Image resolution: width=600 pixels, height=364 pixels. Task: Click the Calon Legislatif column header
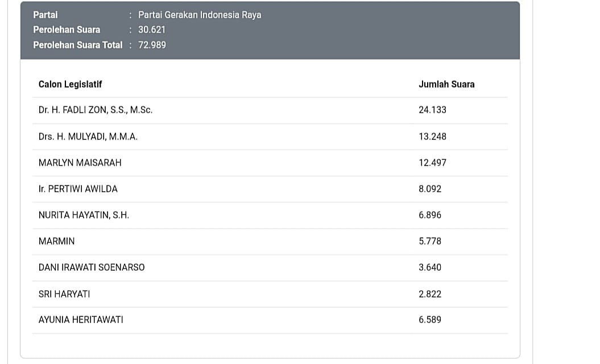[x=70, y=84]
